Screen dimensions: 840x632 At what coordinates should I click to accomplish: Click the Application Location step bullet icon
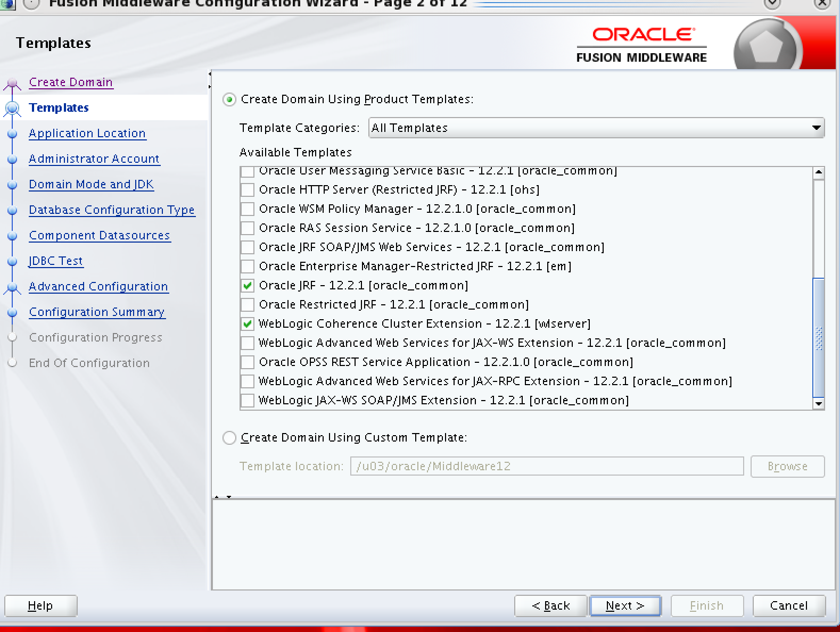(x=12, y=134)
